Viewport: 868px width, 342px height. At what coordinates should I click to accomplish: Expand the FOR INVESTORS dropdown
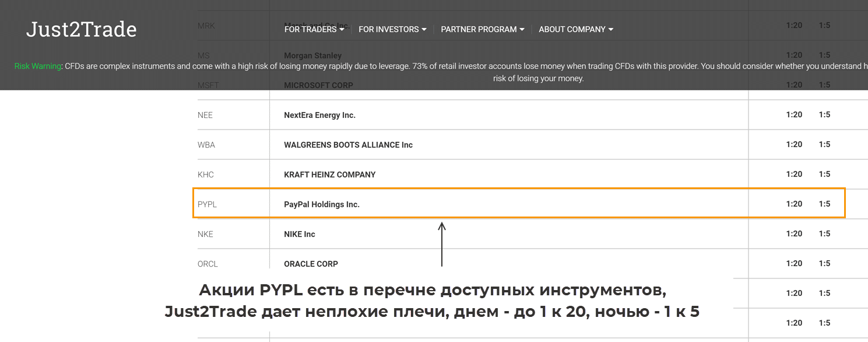pos(392,29)
